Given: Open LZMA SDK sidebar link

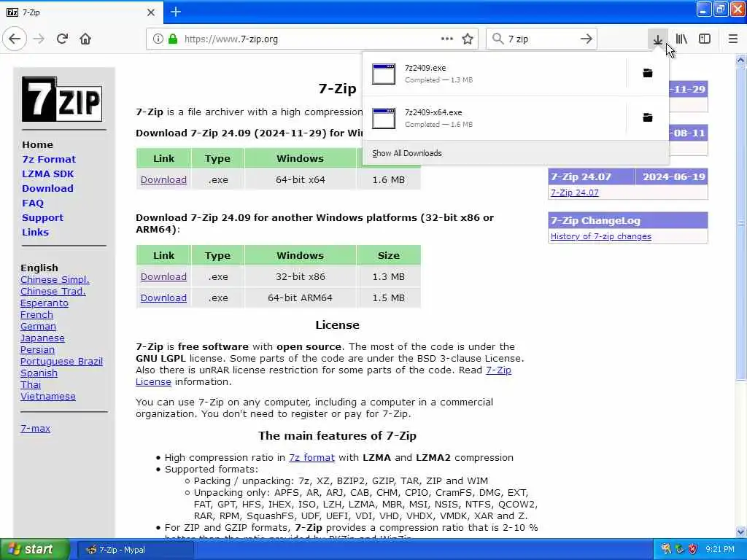Looking at the screenshot, I should (x=47, y=174).
